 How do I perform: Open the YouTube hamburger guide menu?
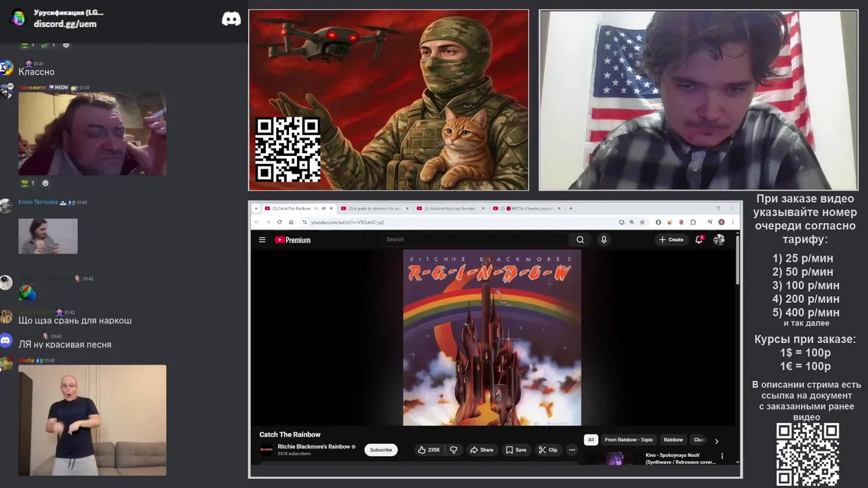pyautogui.click(x=262, y=239)
